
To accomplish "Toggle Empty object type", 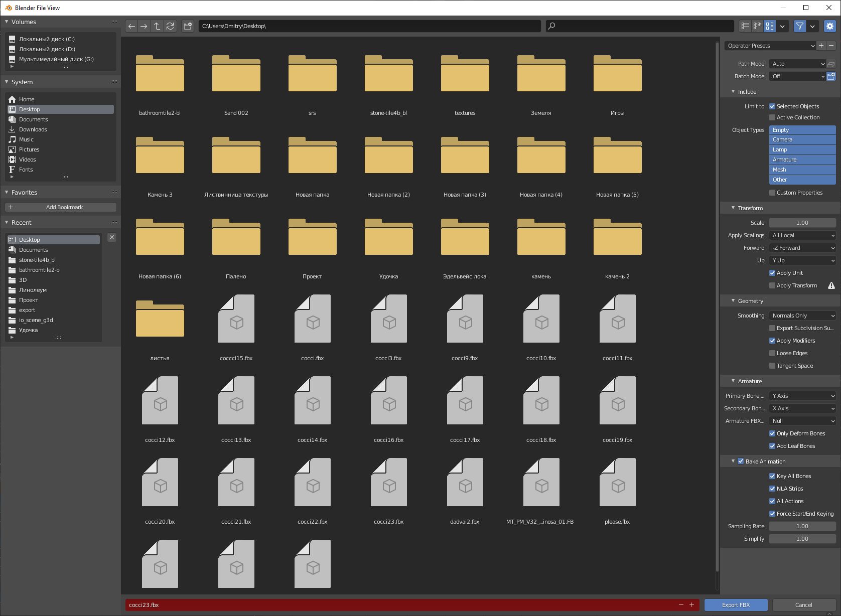I will click(802, 130).
